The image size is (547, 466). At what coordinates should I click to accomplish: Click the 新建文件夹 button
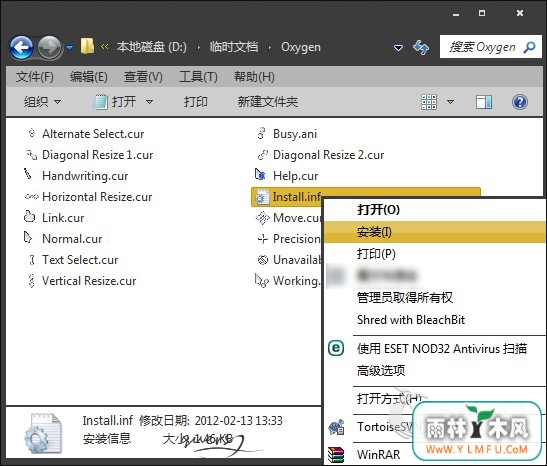(x=268, y=102)
